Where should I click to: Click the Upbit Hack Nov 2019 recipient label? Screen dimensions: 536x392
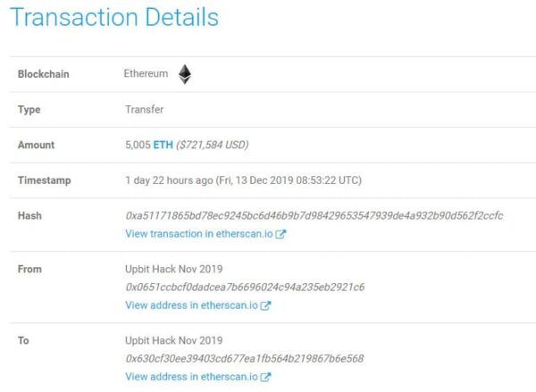pos(173,340)
